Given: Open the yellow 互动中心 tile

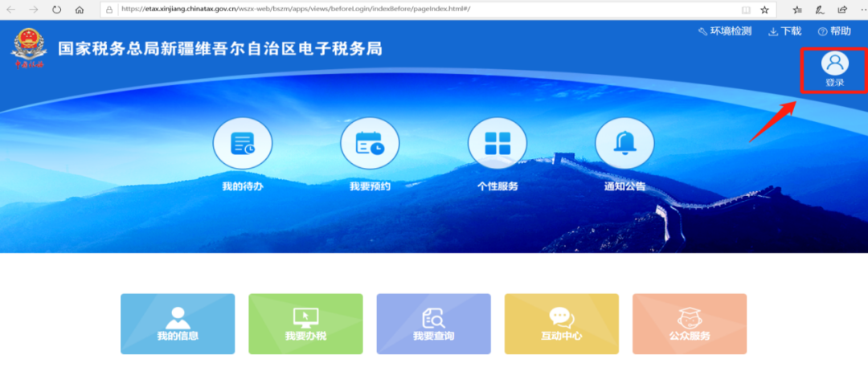Looking at the screenshot, I should [x=561, y=324].
